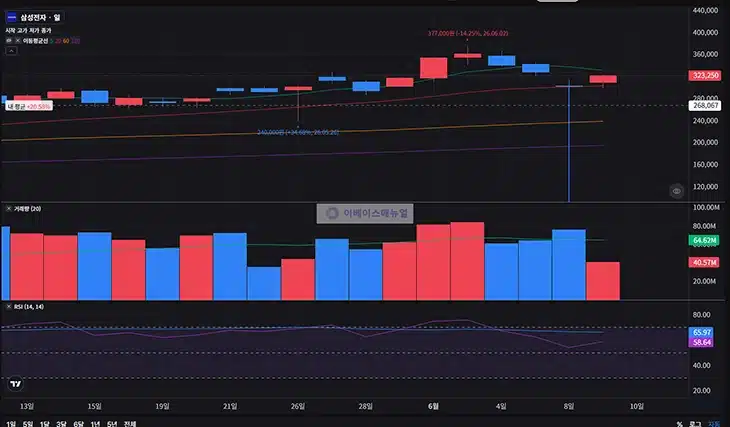Click the 내 평균 +20.58% label

pyautogui.click(x=29, y=107)
